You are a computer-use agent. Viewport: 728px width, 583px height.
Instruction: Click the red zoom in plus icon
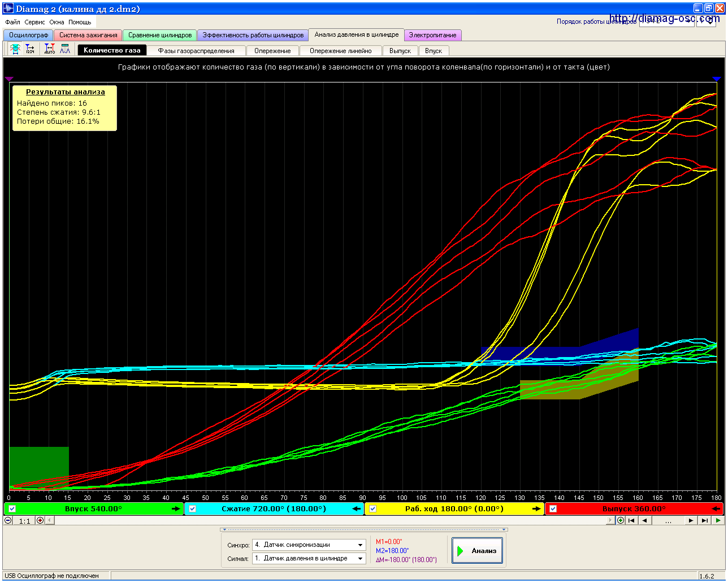tap(40, 520)
